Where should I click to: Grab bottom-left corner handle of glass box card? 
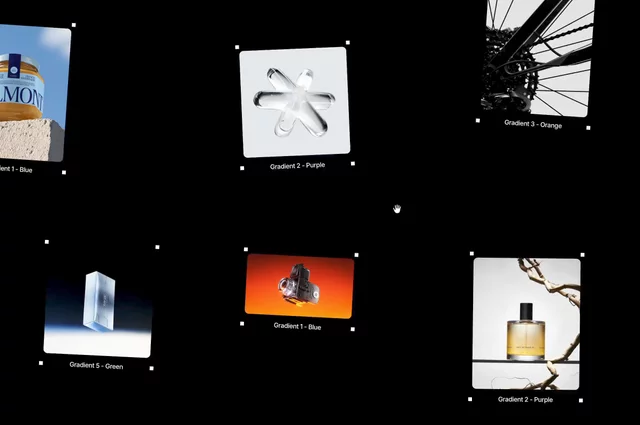pyautogui.click(x=41, y=363)
